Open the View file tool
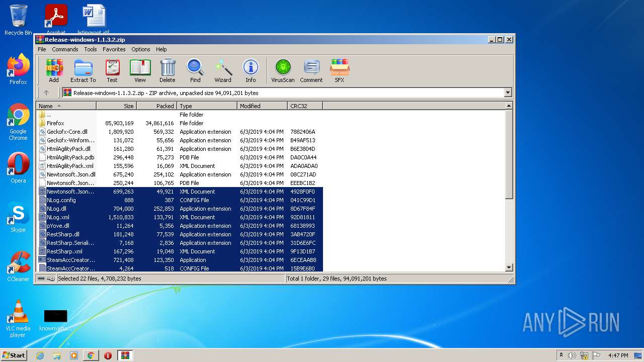The image size is (644, 362). point(140,70)
